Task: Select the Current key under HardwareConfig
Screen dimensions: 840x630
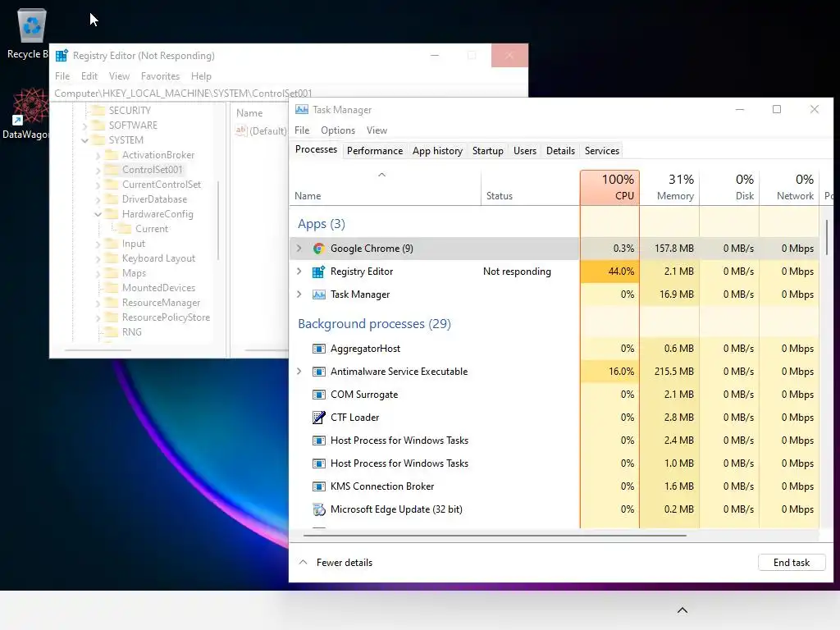Action: pos(152,229)
